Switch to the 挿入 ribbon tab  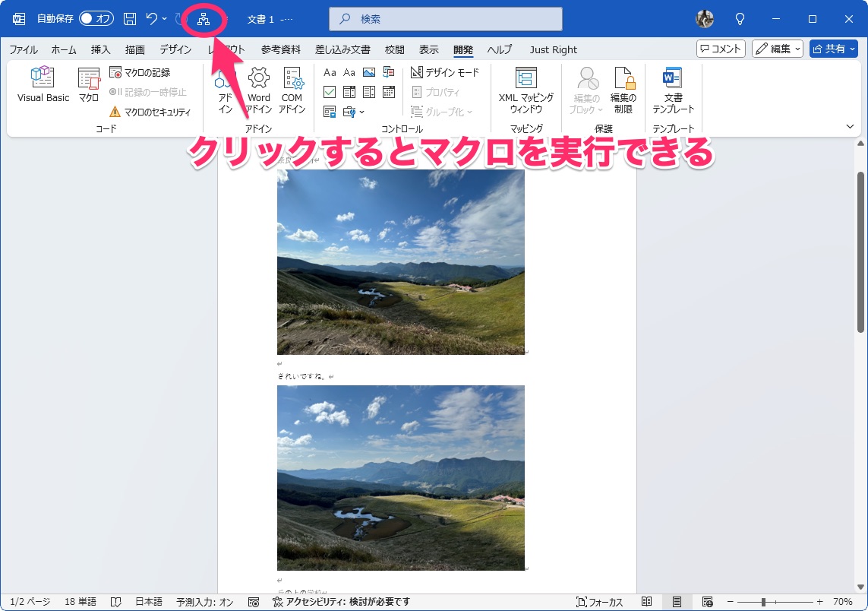click(100, 49)
